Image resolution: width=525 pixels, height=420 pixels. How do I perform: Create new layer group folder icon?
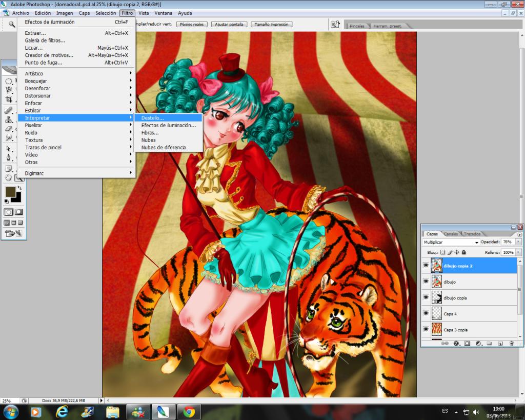pos(489,343)
